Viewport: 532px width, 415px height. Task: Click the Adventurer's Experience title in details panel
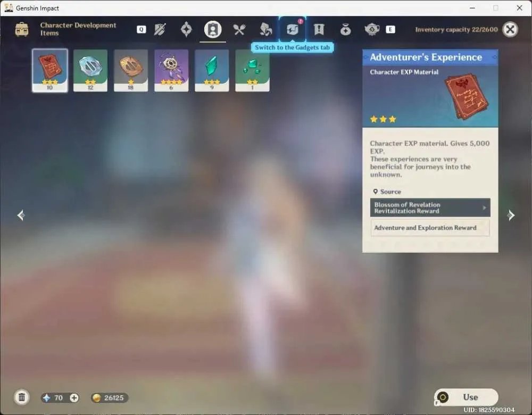pos(426,57)
